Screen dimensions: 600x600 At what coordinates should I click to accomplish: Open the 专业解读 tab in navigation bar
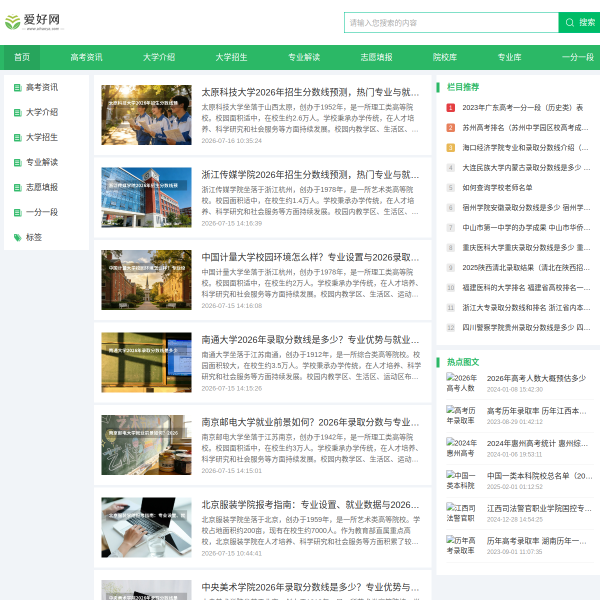(x=304, y=57)
